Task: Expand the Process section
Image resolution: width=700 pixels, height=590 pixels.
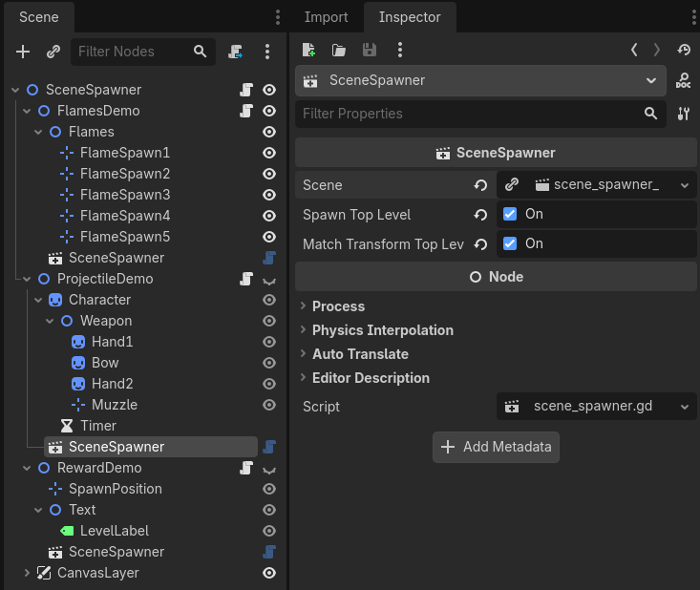Action: point(303,306)
